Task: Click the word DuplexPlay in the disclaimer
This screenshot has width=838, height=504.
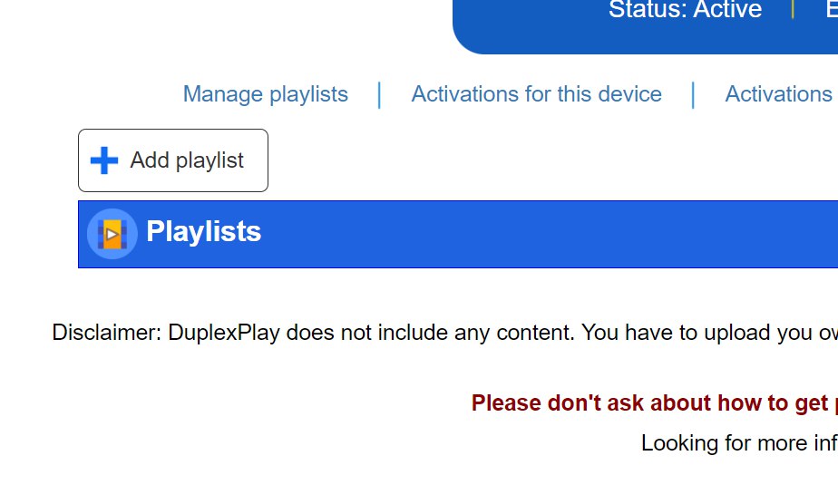Action: pos(224,333)
